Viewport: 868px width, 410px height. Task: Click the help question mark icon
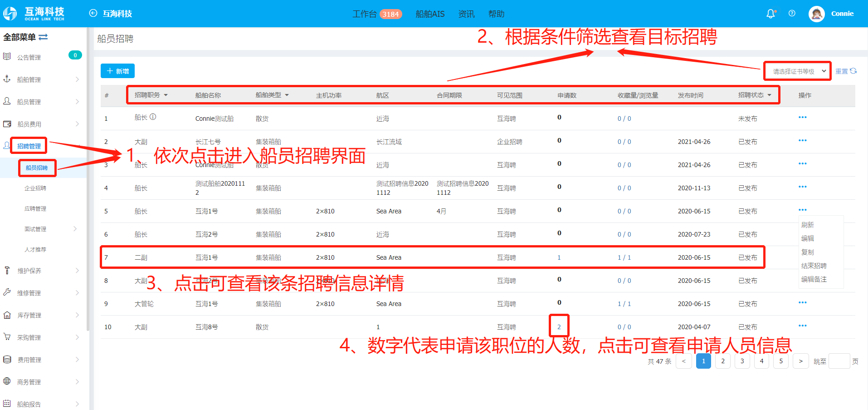point(792,14)
